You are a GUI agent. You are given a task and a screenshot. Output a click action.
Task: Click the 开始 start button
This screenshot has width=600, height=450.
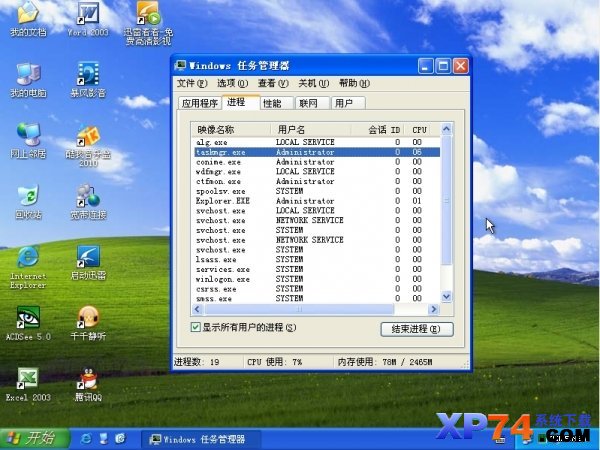point(35,439)
